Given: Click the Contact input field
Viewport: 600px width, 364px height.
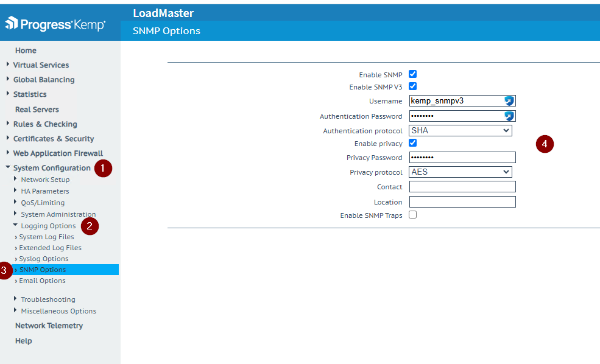Looking at the screenshot, I should point(462,187).
